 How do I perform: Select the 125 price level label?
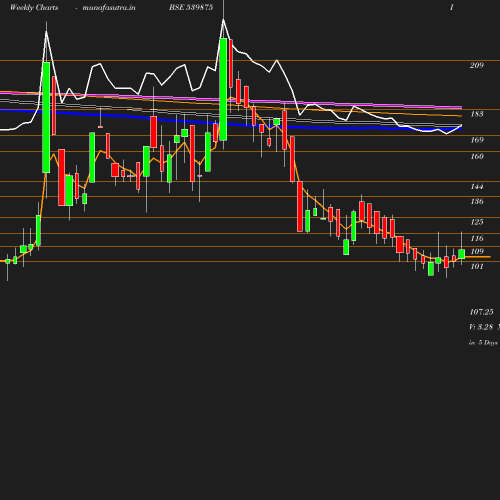pos(477,222)
